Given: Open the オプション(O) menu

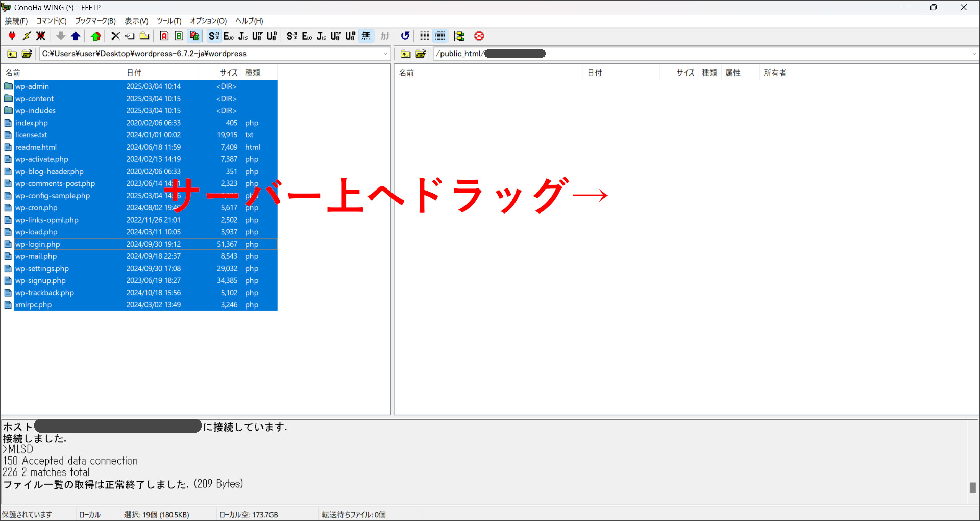Looking at the screenshot, I should pyautogui.click(x=208, y=21).
